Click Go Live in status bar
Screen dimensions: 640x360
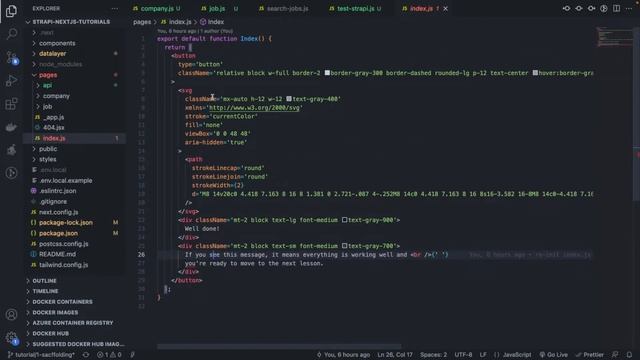(553, 355)
